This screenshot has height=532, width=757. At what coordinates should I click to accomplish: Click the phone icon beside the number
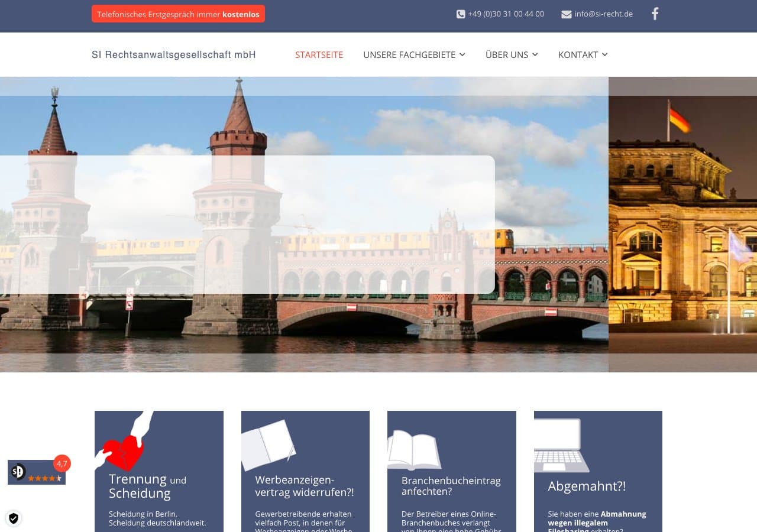point(461,14)
